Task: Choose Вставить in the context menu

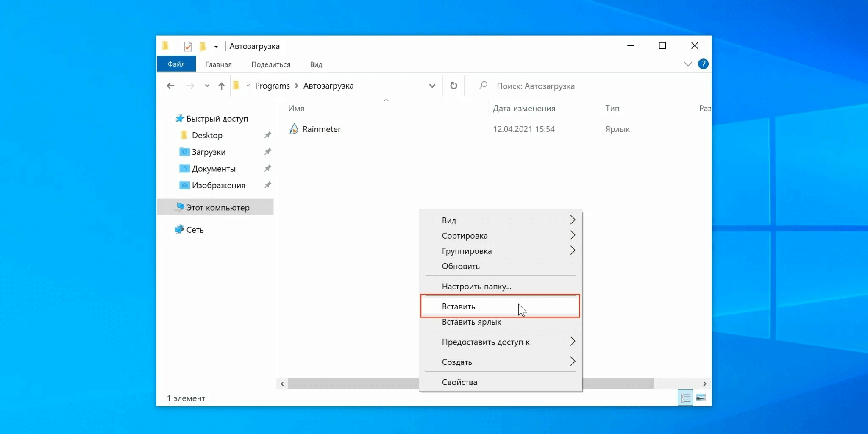Action: (x=459, y=306)
